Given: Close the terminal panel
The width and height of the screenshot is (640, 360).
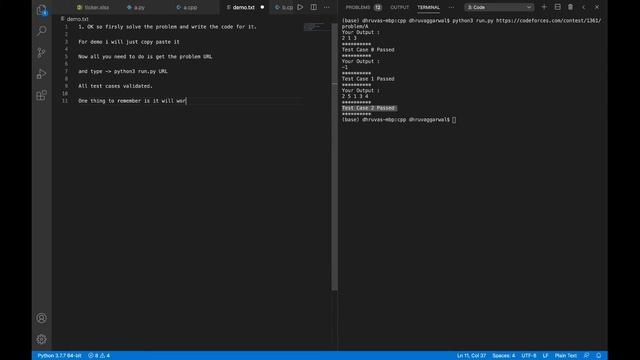Looking at the screenshot, I should 597,7.
